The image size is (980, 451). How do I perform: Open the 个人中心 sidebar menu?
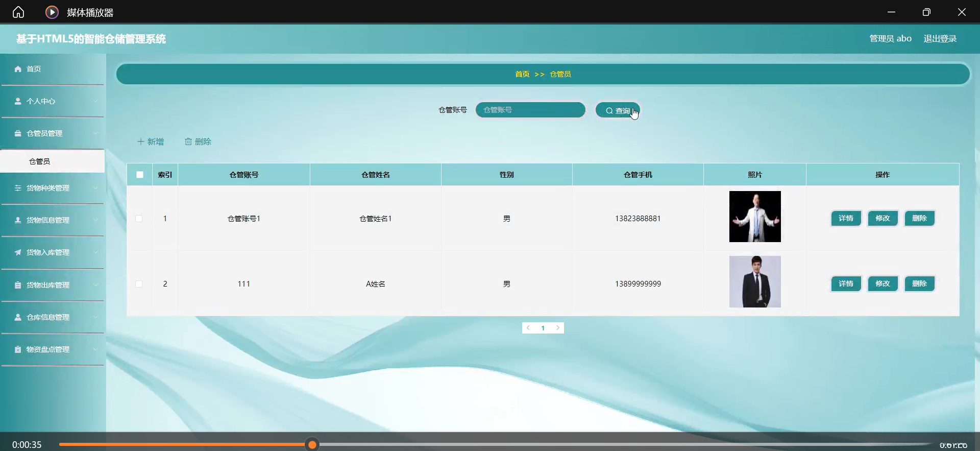pyautogui.click(x=53, y=101)
